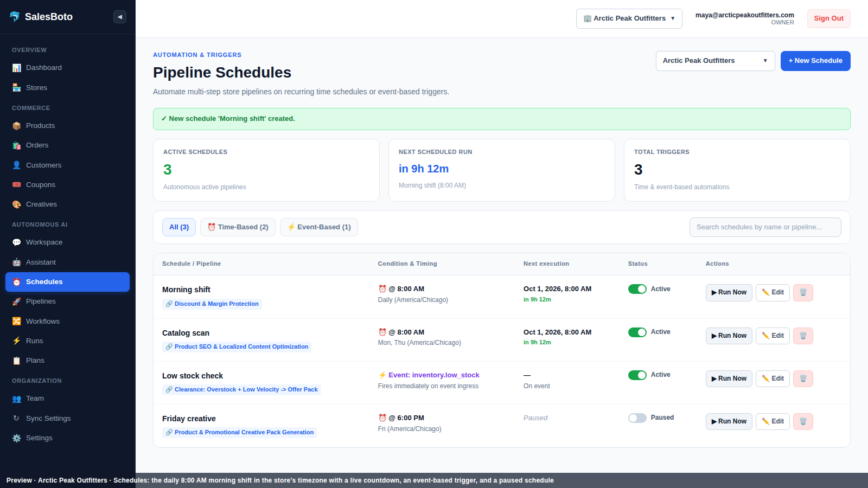Run Now the Morning shift schedule
This screenshot has width=868, height=488.
pyautogui.click(x=729, y=293)
